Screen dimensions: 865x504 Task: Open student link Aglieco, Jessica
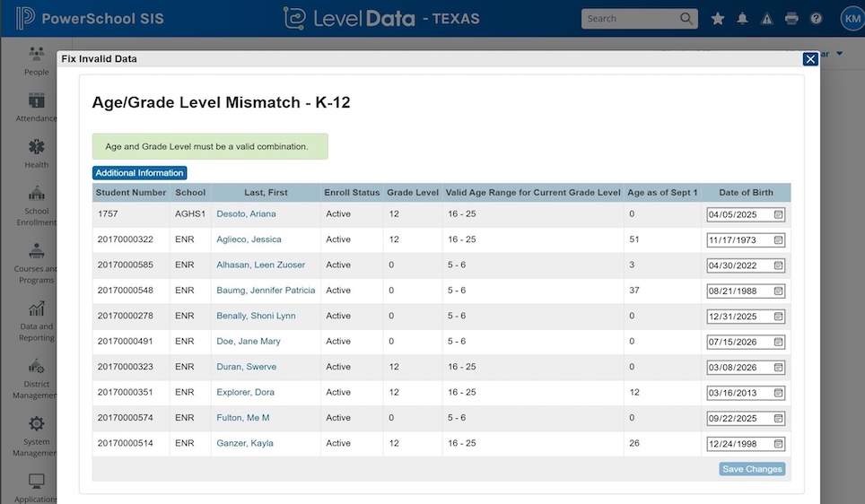[x=249, y=239]
